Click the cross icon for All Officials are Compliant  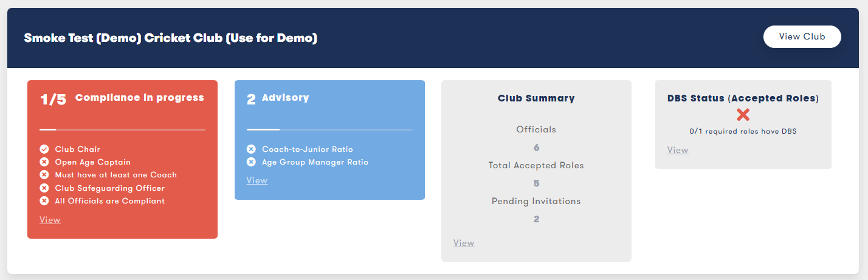[44, 201]
